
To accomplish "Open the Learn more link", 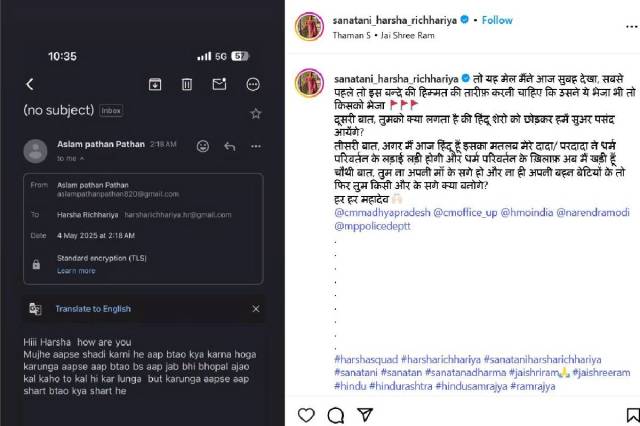I will point(76,271).
